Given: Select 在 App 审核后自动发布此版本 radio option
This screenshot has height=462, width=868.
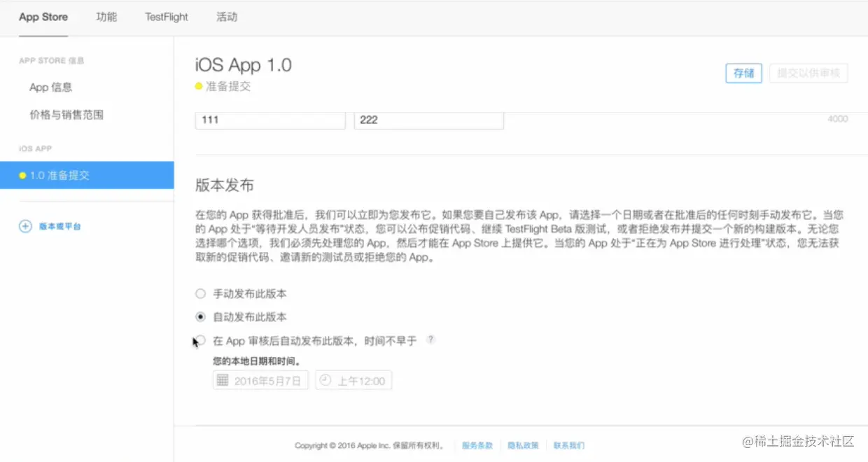Looking at the screenshot, I should (x=201, y=341).
